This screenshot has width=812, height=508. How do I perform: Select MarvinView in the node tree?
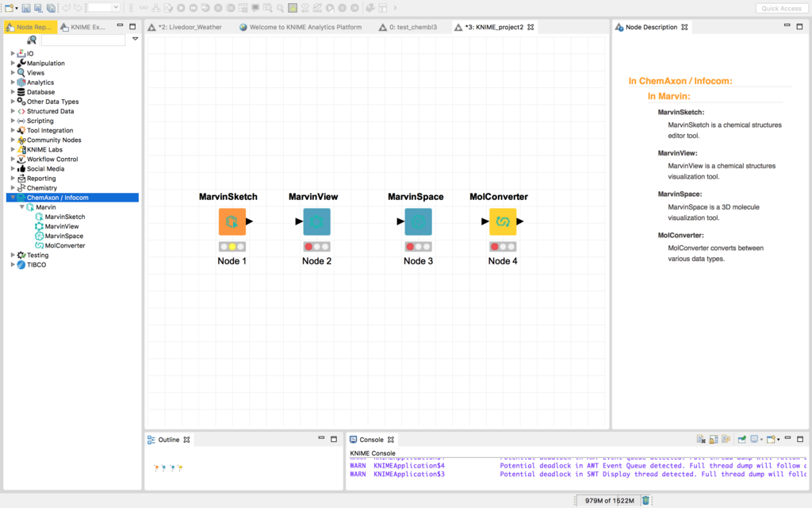pyautogui.click(x=62, y=226)
